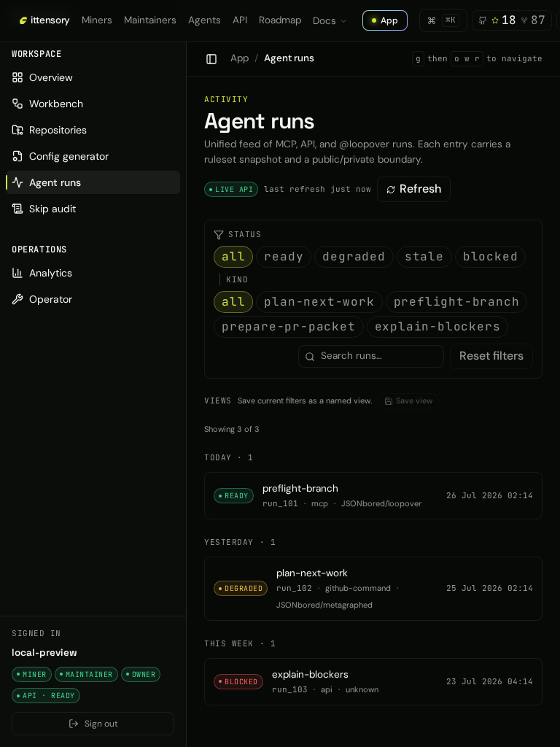Click the API · READY badge
Screen dimensions: 560x747
tap(46, 695)
